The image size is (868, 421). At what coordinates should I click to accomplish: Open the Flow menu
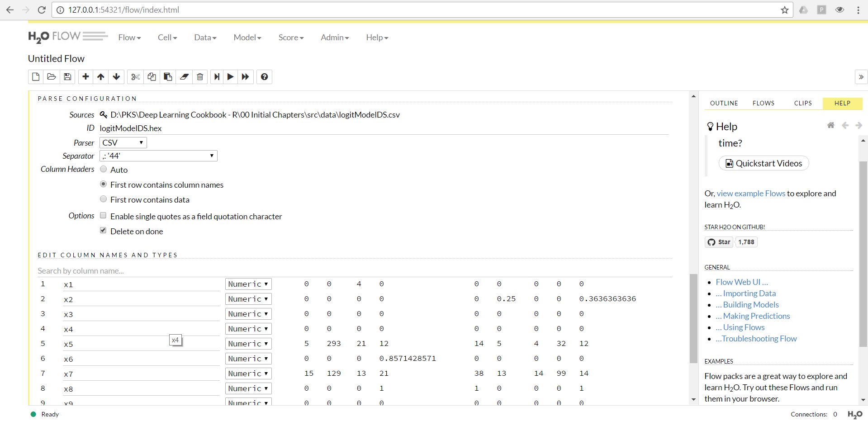click(130, 38)
